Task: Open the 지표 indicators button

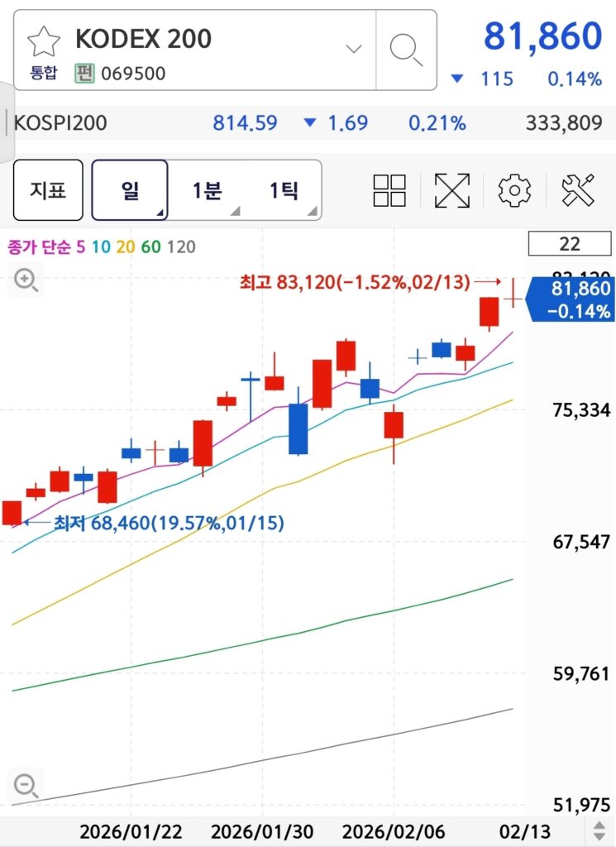Action: [x=48, y=190]
